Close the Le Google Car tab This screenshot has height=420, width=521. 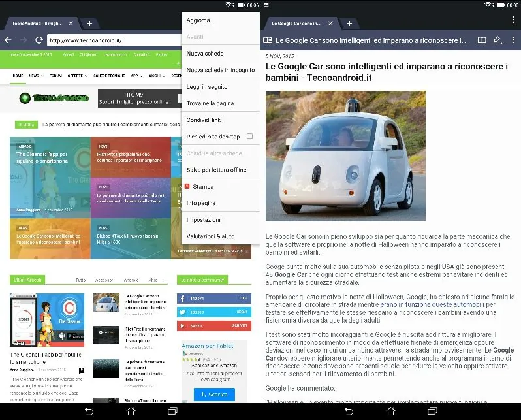click(x=330, y=24)
